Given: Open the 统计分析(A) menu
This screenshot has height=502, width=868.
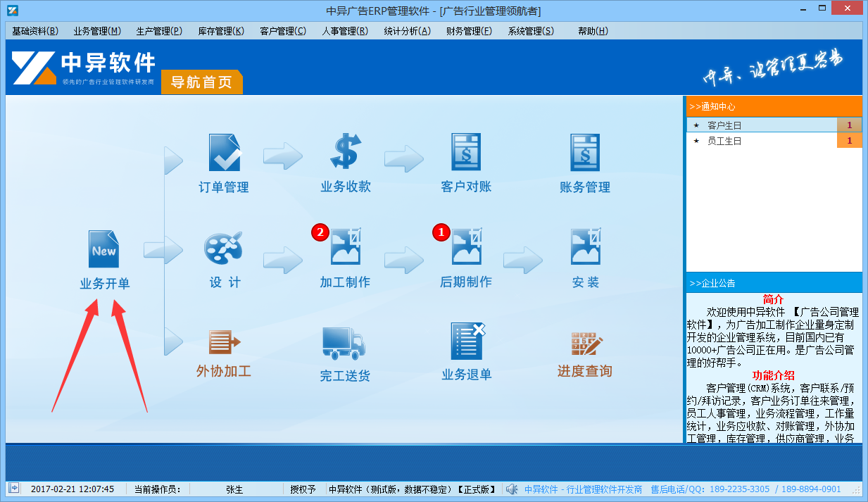Looking at the screenshot, I should pyautogui.click(x=407, y=31).
